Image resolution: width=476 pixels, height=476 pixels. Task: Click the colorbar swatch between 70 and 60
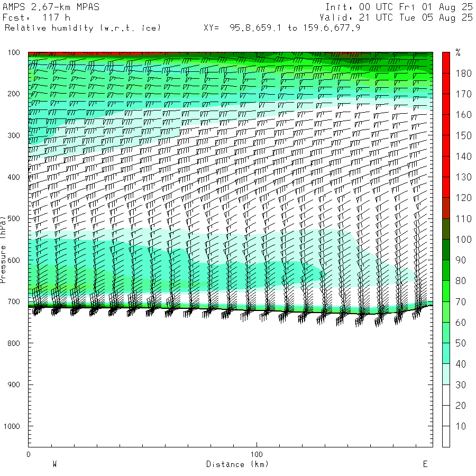tap(446, 312)
